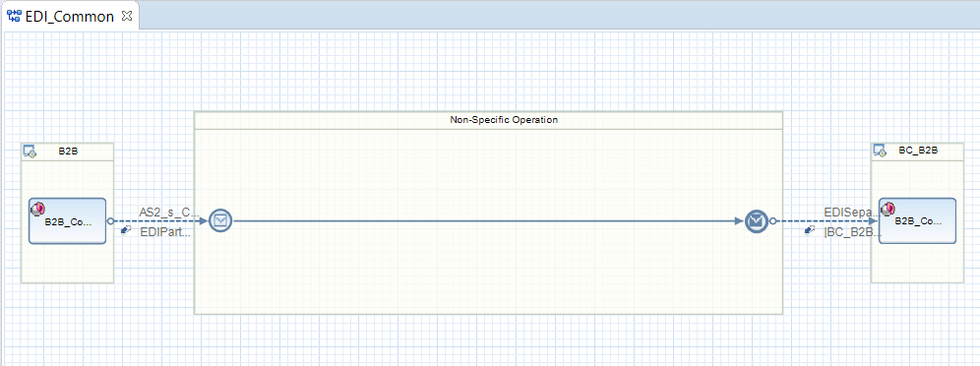Select the EDI_Common editor tab
The image size is (980, 366).
pos(70,17)
